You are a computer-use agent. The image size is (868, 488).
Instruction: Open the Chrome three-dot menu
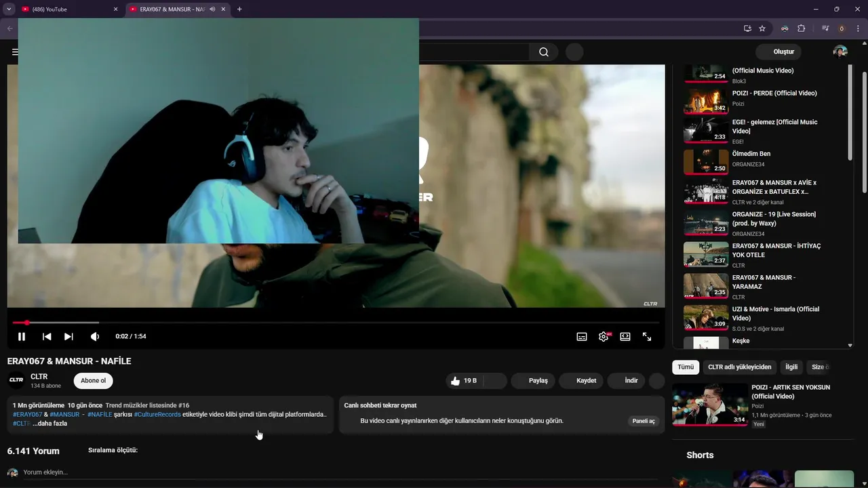(x=858, y=28)
